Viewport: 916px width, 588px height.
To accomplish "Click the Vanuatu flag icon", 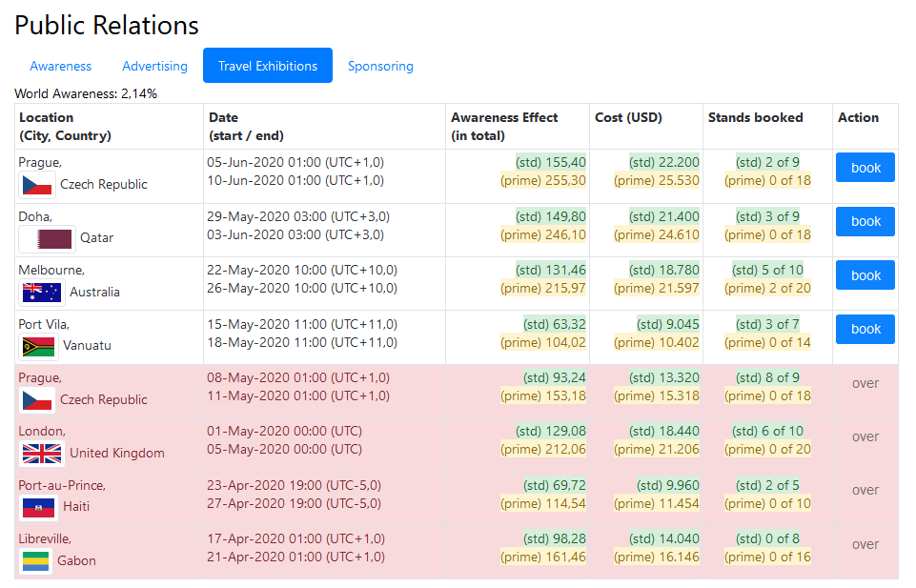I will [x=38, y=346].
